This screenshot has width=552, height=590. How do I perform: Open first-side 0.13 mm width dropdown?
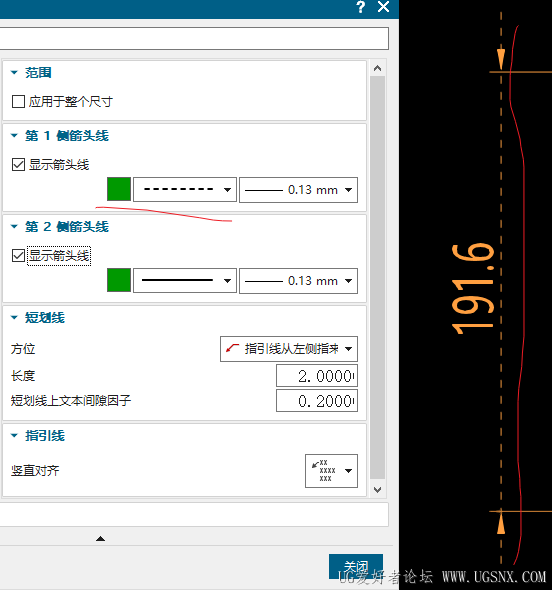pos(298,190)
